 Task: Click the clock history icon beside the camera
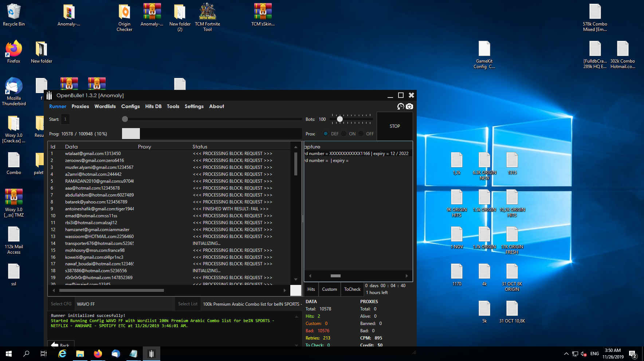click(401, 106)
